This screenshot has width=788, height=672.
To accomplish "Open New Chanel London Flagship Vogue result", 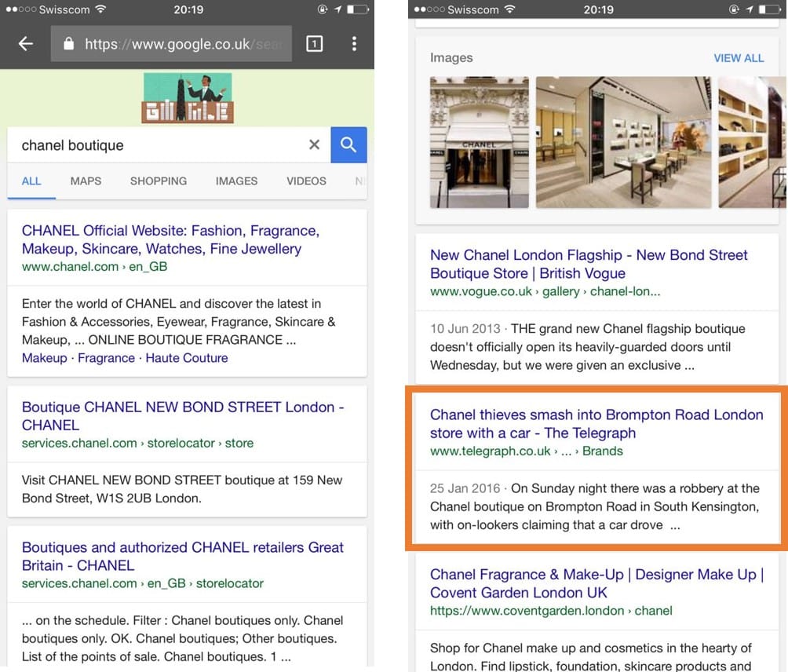I will (x=589, y=264).
